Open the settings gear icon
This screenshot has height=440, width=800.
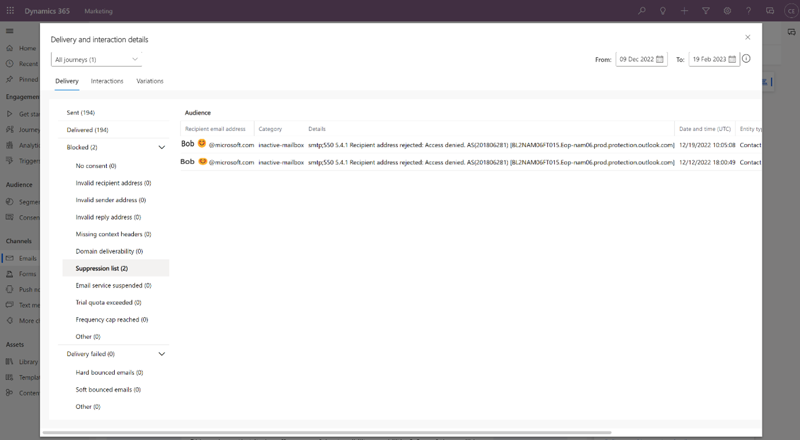pos(727,10)
